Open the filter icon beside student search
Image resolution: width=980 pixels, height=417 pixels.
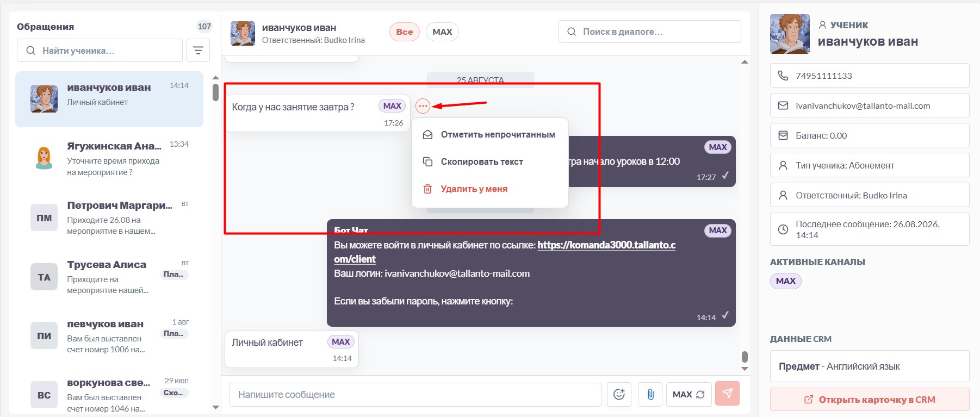point(198,51)
